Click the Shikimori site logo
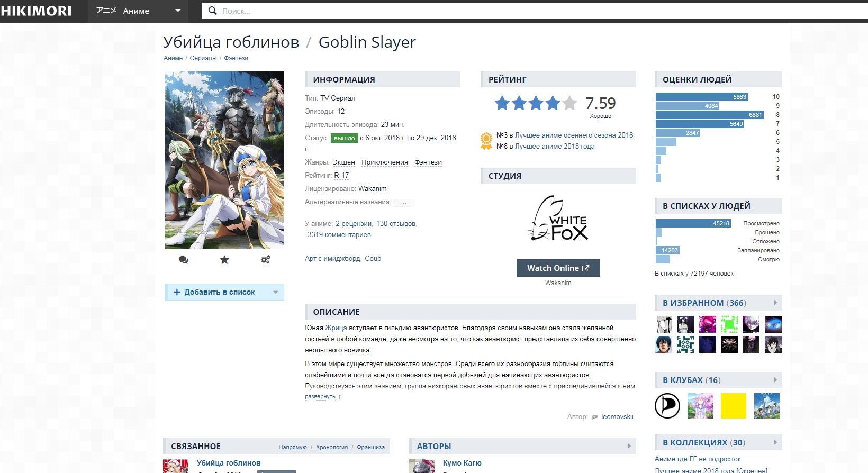The height and width of the screenshot is (473, 868). [x=36, y=11]
